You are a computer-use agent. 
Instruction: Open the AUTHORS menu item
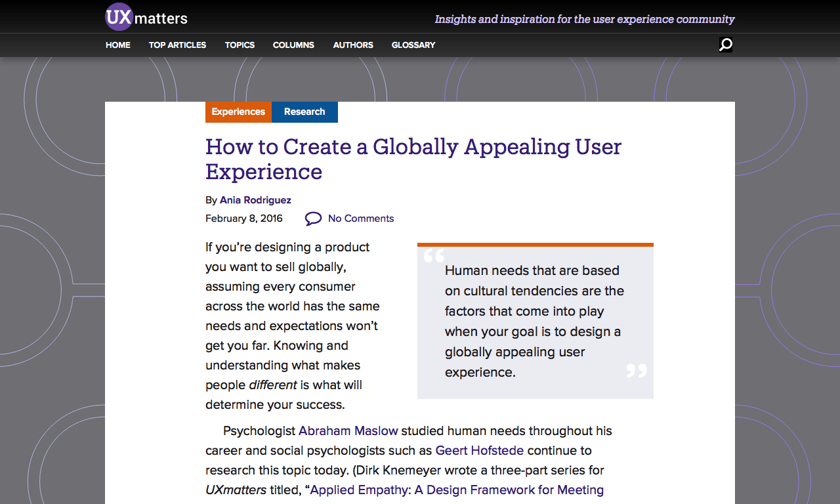click(353, 45)
